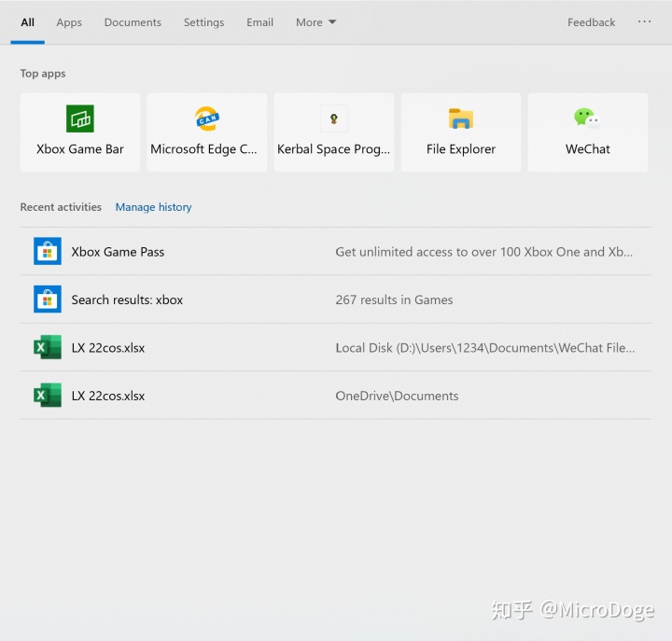Click the 'OneDrive\Documents' location text

click(x=397, y=396)
